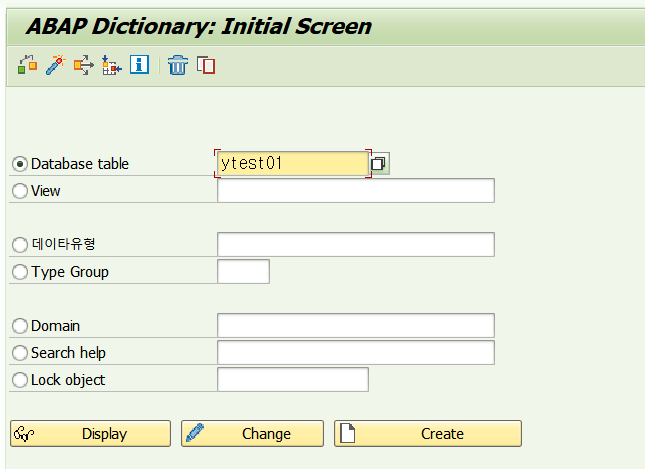Image resolution: width=645 pixels, height=469 pixels.
Task: Click the Change button
Action: point(253,434)
